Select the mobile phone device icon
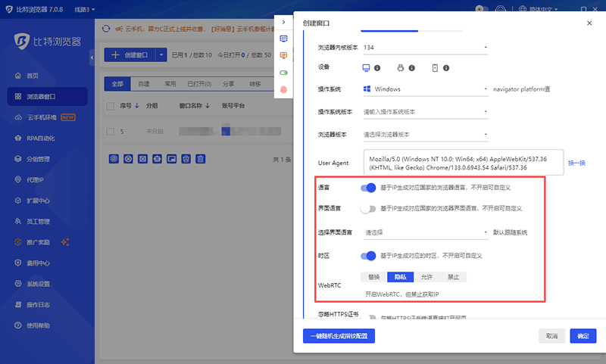 pos(435,68)
